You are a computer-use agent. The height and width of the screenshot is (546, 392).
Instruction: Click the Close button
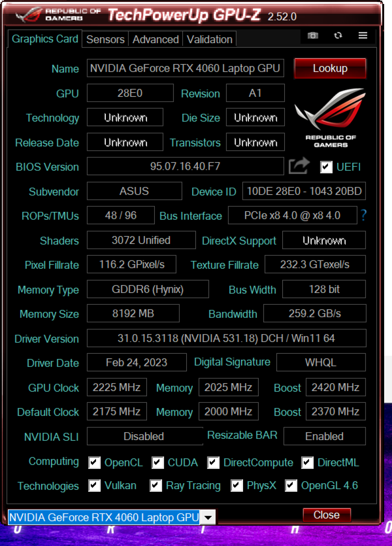pyautogui.click(x=327, y=515)
